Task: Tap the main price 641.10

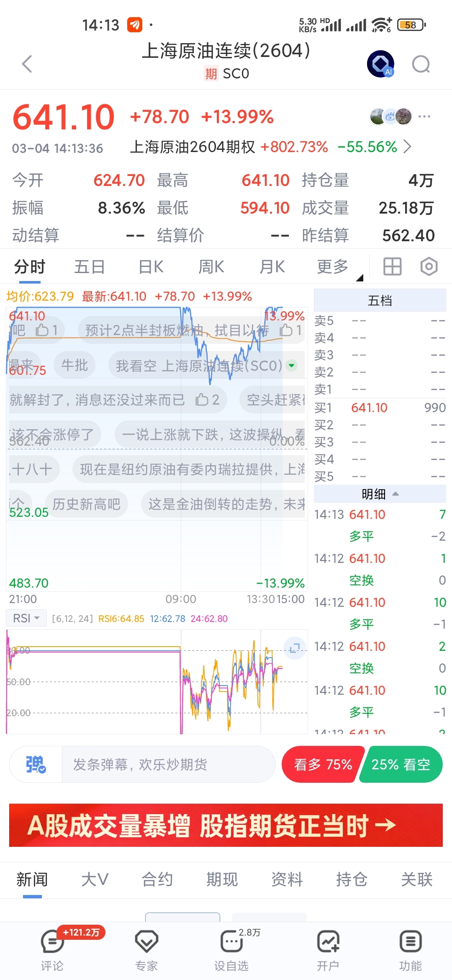Action: [64, 117]
